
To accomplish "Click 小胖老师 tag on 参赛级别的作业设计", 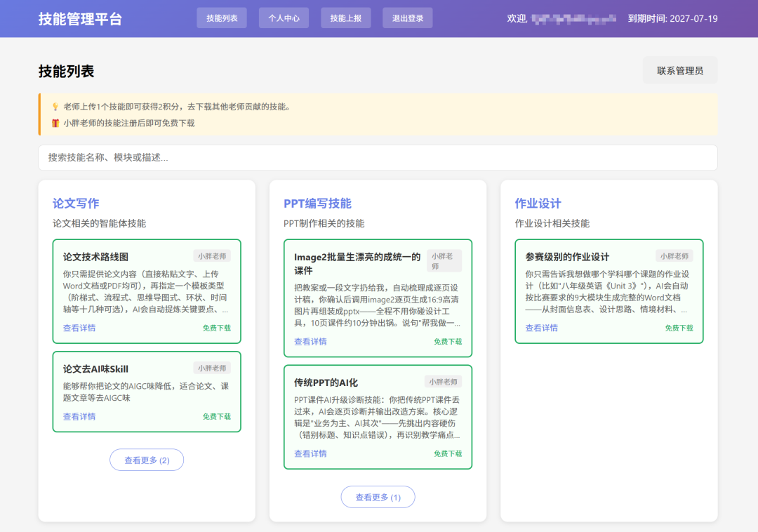I will pos(674,256).
